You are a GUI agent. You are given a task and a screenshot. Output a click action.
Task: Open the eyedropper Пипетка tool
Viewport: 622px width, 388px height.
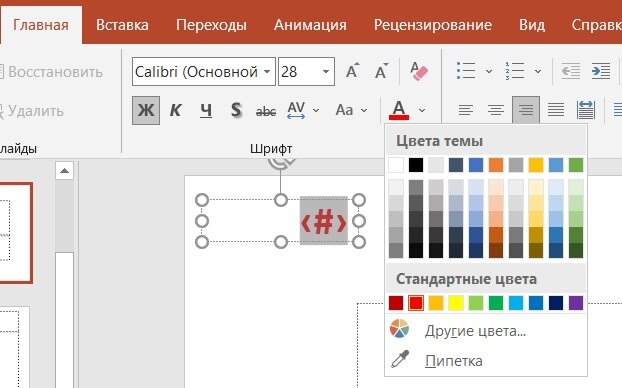(399, 359)
